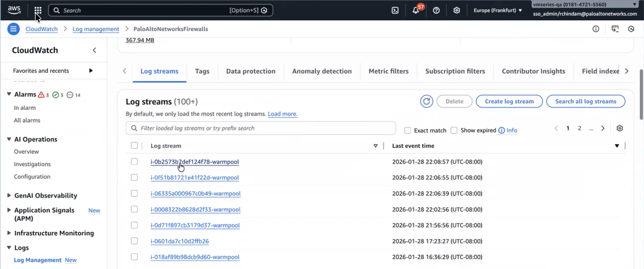Viewport: 644px width, 269px height.
Task: Open log streams table preferences gear
Action: 620,128
